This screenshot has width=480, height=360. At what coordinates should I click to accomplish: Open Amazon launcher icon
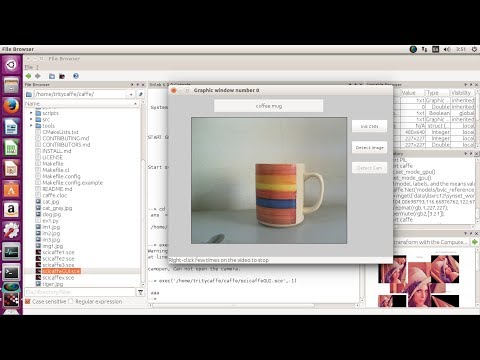click(x=11, y=210)
